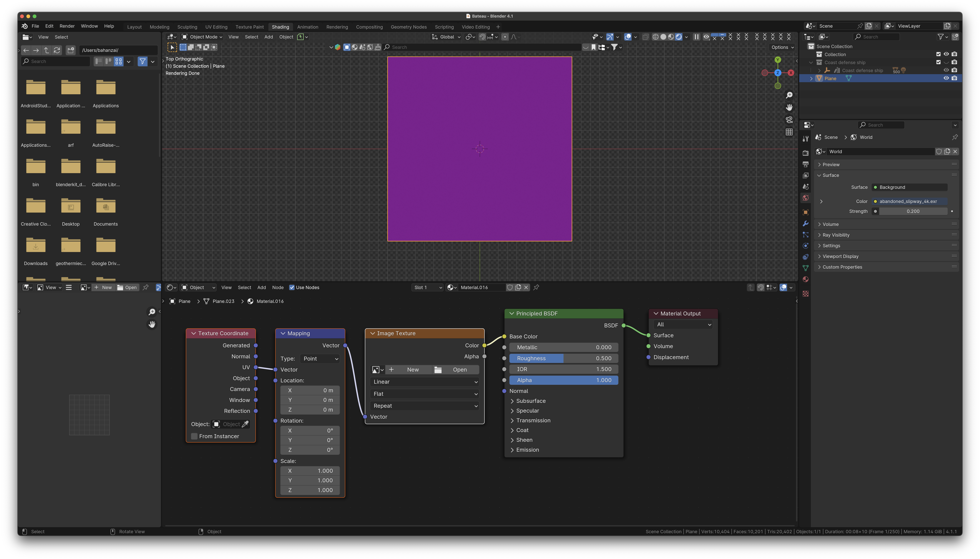Refresh the file browser listing

(57, 50)
